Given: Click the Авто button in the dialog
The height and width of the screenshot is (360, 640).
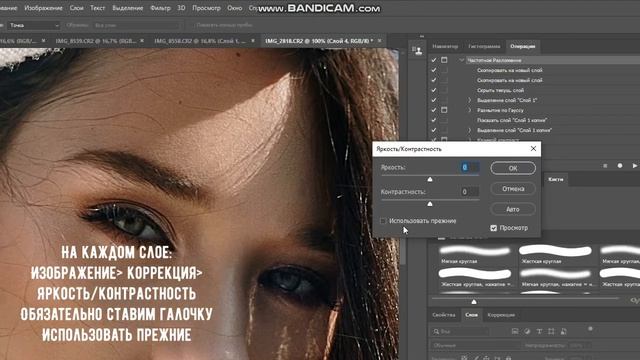Looking at the screenshot, I should pyautogui.click(x=513, y=209).
